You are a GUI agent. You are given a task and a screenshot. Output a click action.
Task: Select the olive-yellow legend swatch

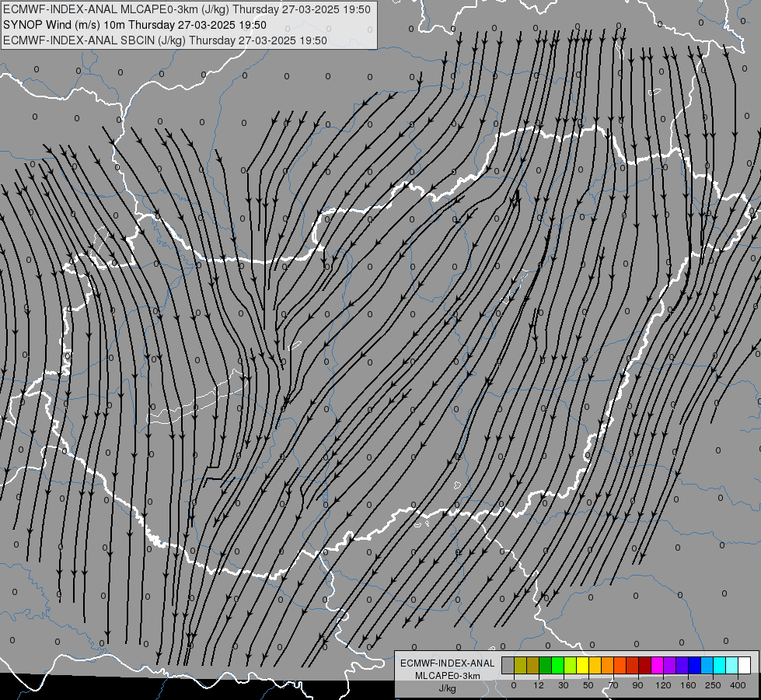pos(520,665)
